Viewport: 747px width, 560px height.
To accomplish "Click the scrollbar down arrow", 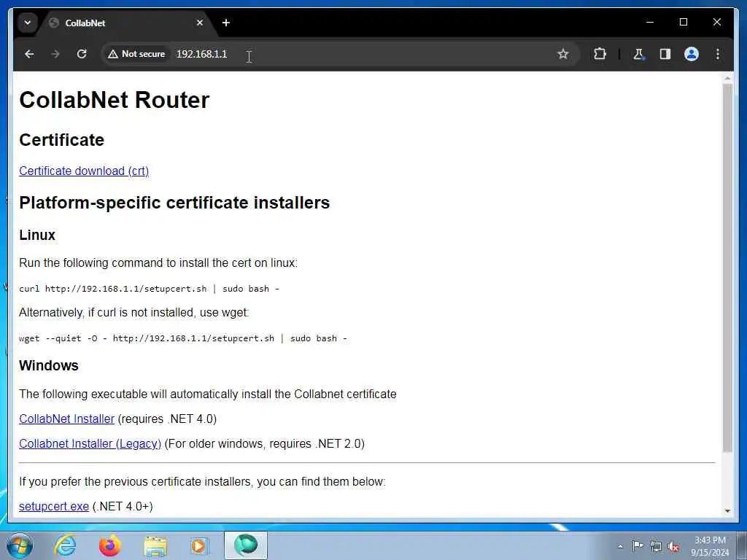I will pos(727,511).
